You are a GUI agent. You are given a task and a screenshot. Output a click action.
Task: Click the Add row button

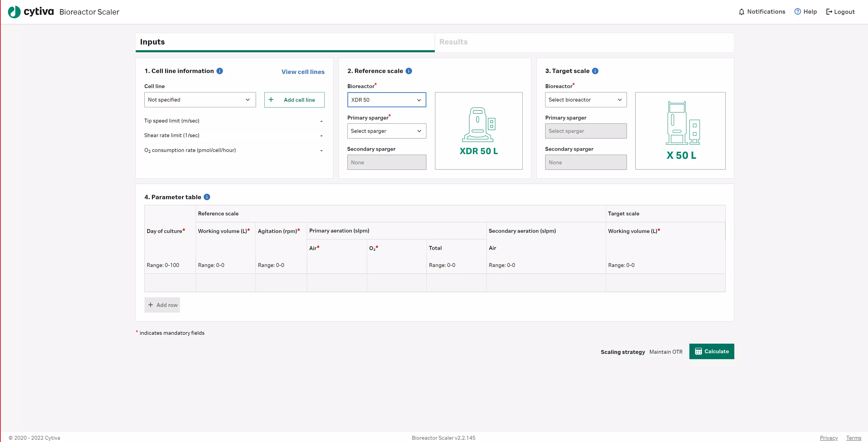pyautogui.click(x=162, y=305)
